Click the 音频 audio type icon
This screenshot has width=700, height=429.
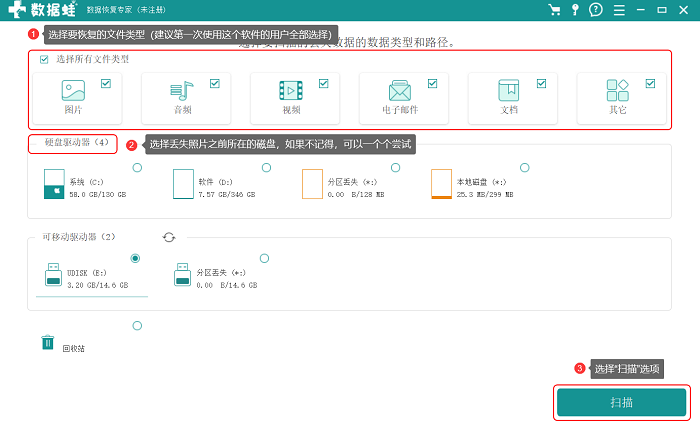click(182, 91)
